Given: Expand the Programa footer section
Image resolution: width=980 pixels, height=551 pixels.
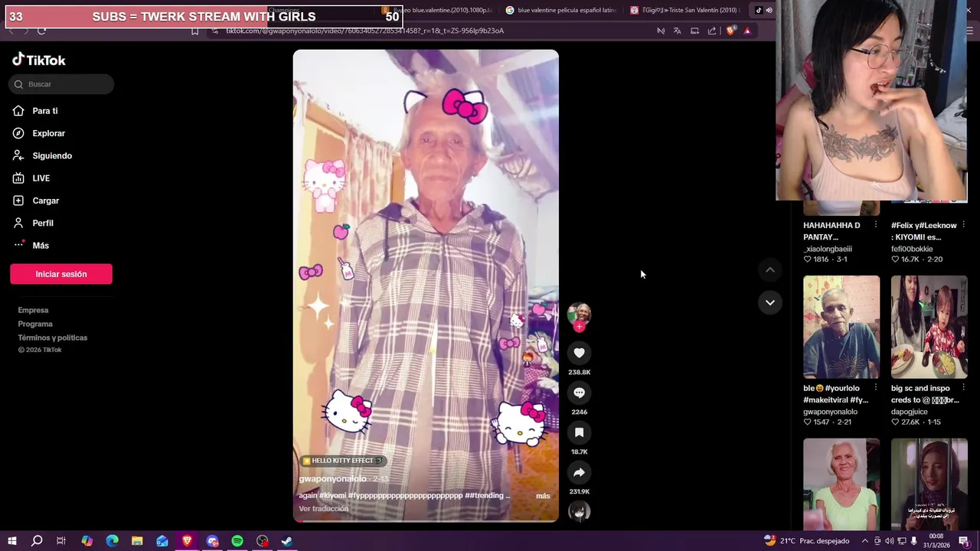Looking at the screenshot, I should pyautogui.click(x=35, y=324).
